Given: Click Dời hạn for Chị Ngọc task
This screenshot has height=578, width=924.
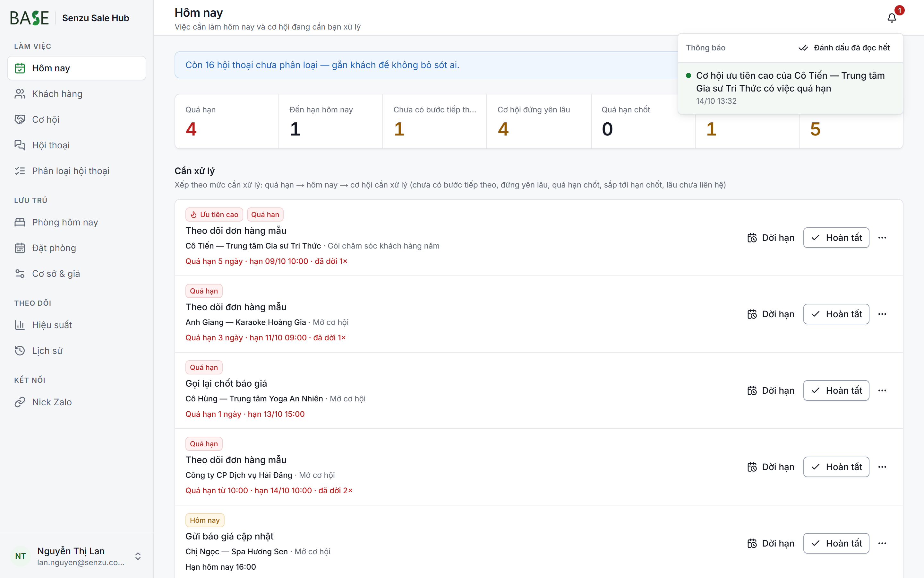Looking at the screenshot, I should point(771,544).
